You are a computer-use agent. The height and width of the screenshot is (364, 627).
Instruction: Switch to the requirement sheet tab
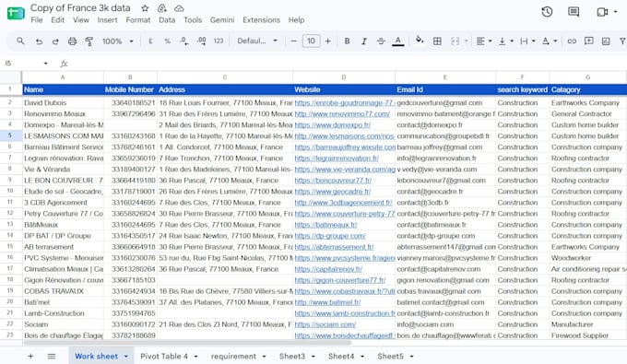[x=233, y=356]
